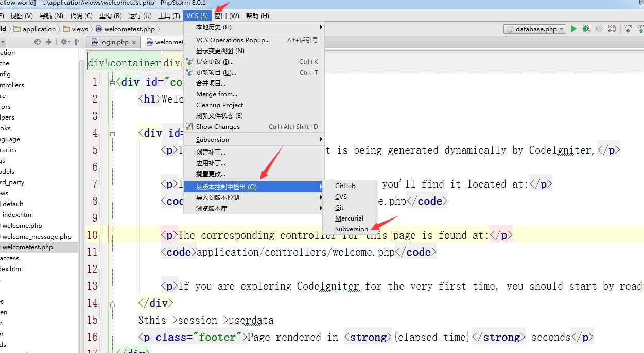The image size is (644, 353).
Task: Click the folder icon beside views breadcrumb
Action: point(66,29)
